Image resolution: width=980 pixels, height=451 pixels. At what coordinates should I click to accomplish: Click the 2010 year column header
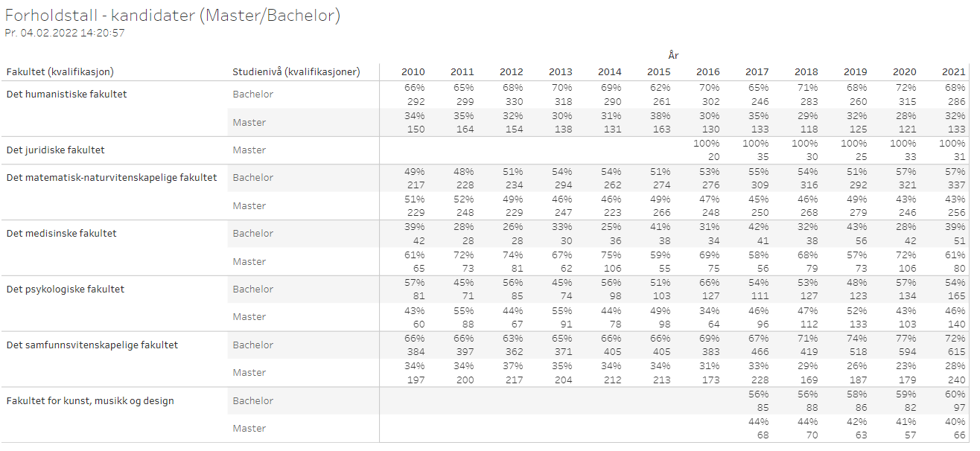(413, 72)
